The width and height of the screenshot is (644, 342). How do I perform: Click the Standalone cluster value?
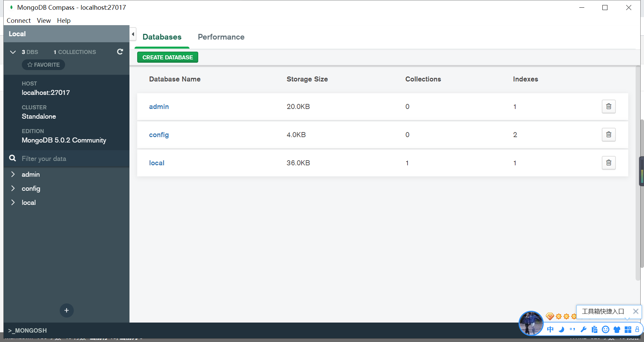coord(39,116)
